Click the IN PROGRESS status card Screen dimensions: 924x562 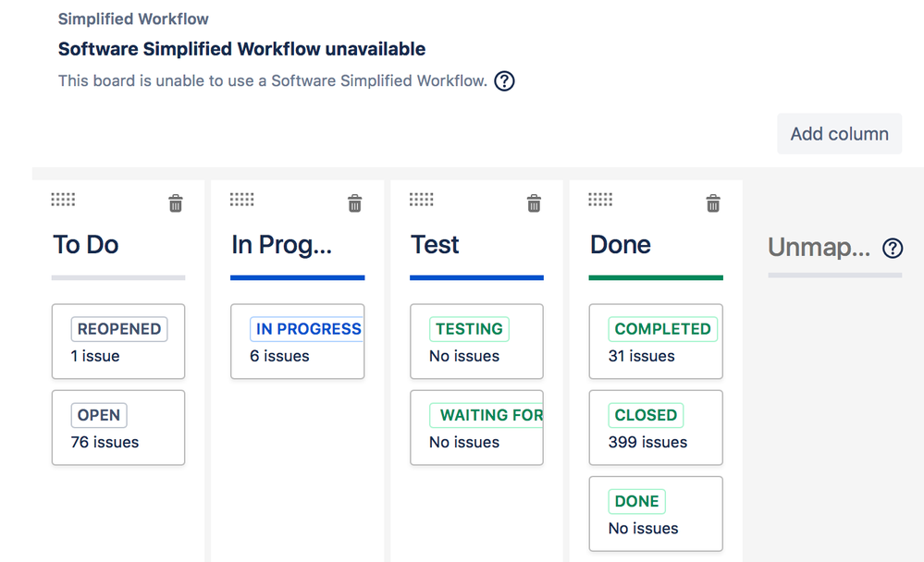coord(298,341)
